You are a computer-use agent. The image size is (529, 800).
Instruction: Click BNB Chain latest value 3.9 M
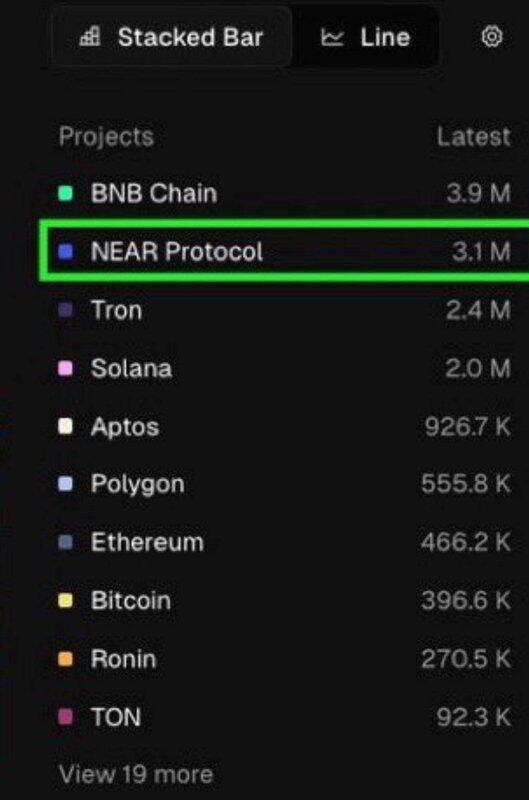[x=478, y=193]
